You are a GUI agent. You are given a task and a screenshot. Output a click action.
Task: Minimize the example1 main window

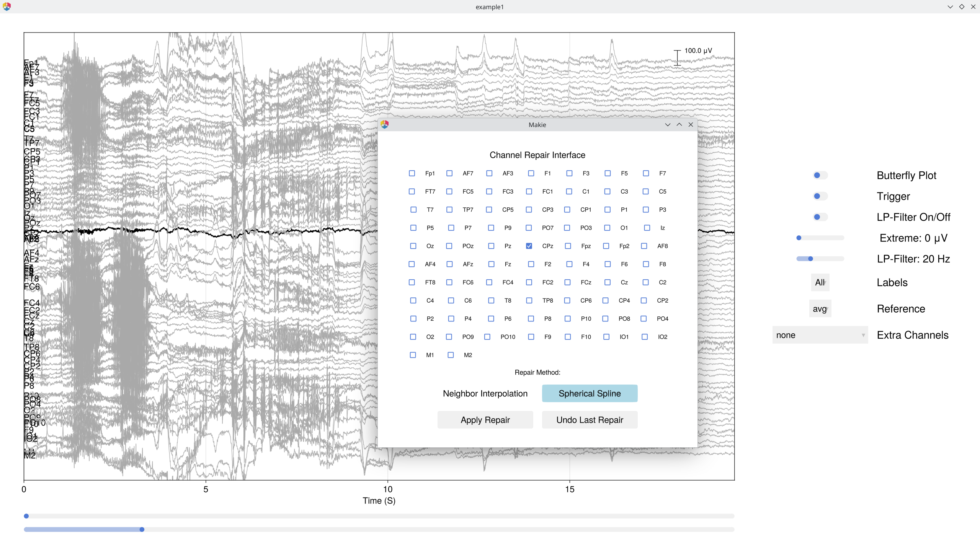click(950, 7)
